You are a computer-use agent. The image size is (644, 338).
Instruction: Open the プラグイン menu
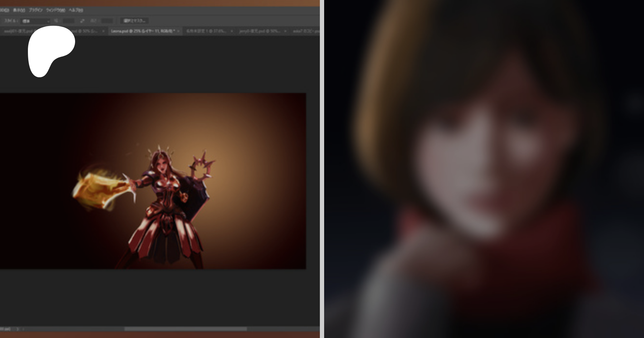tap(36, 10)
